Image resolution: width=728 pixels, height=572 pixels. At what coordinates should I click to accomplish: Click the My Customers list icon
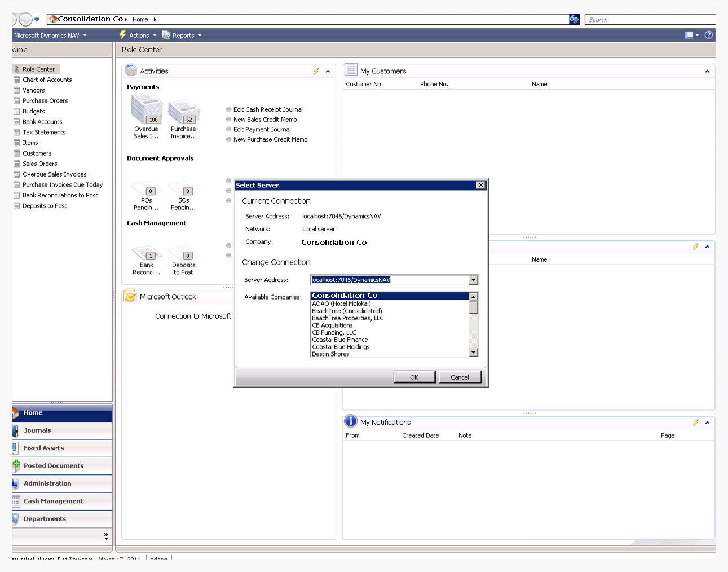pos(351,70)
